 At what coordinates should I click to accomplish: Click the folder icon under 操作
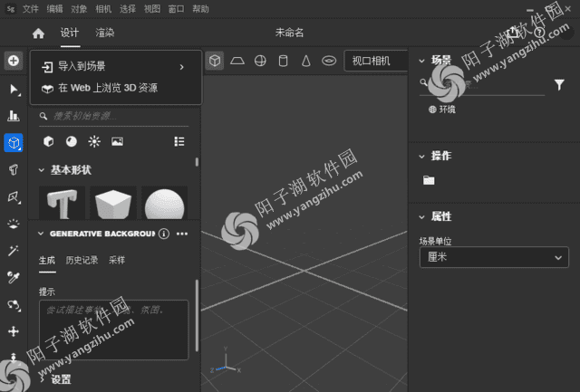429,180
